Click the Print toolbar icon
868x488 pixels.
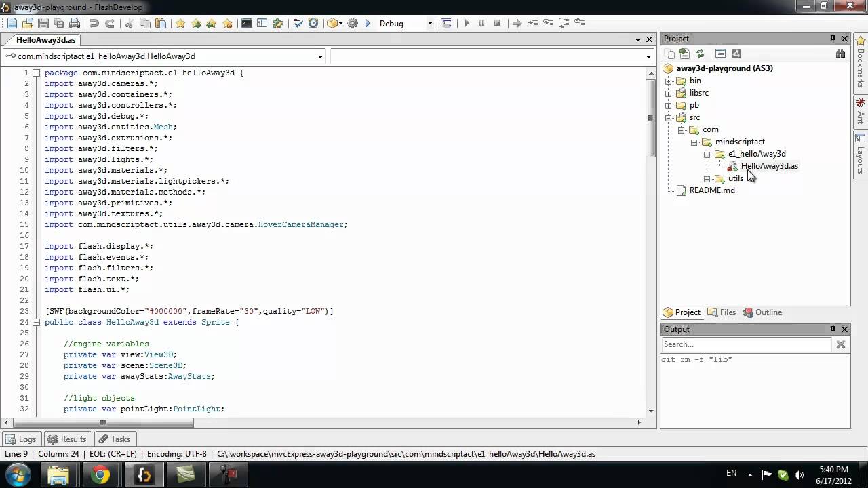[x=75, y=23]
